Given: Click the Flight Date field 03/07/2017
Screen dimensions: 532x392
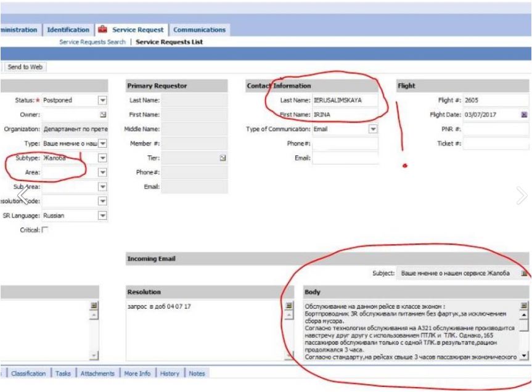Looking at the screenshot, I should [491, 115].
